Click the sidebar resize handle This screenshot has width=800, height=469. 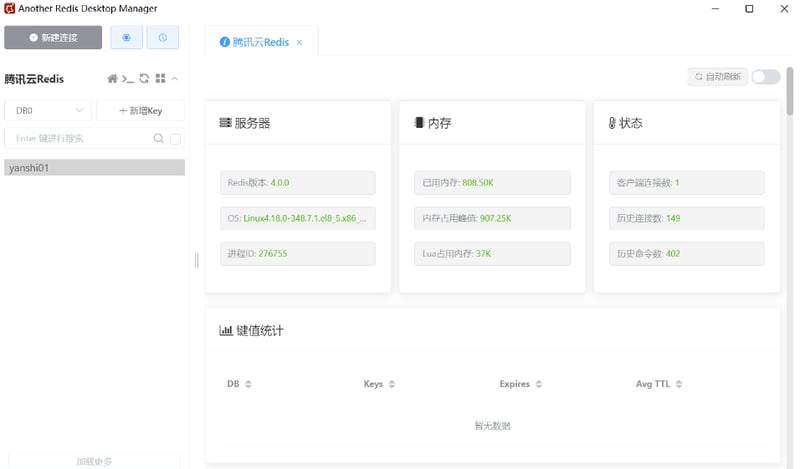[197, 261]
